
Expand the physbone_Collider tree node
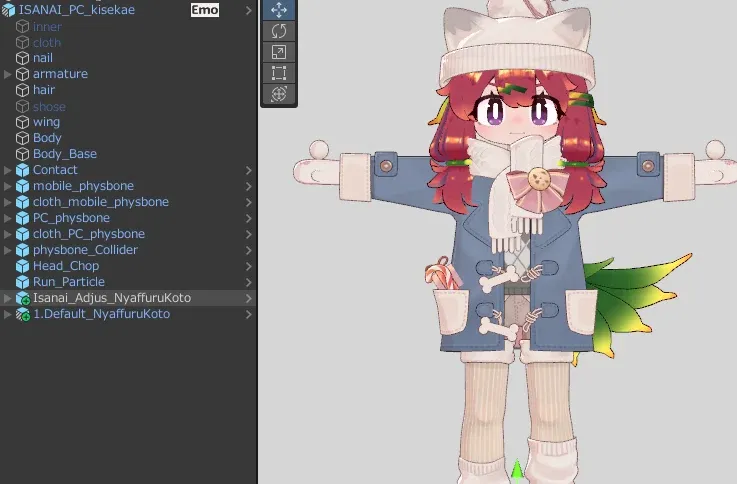(8, 250)
